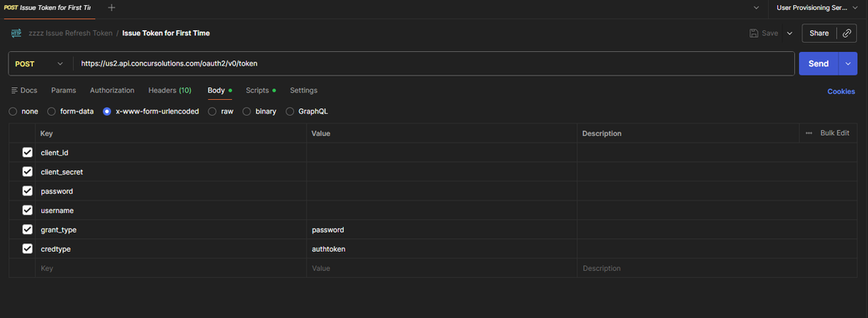Click the Docs icon tab
Viewport: 868px width, 318px height.
click(x=24, y=90)
